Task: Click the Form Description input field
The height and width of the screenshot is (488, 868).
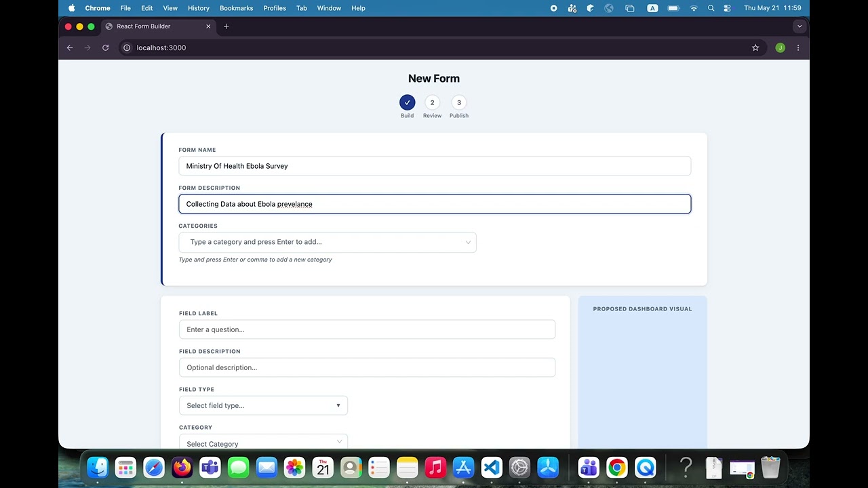Action: [x=435, y=204]
